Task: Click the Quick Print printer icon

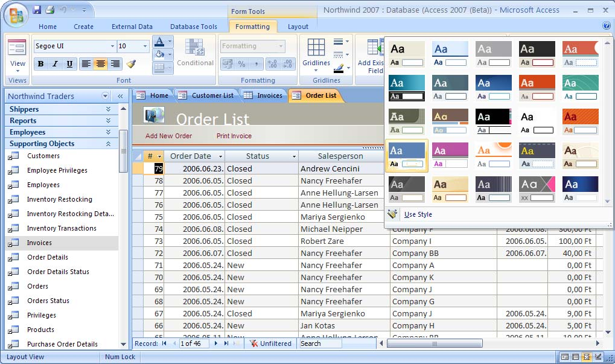Action: (x=50, y=10)
